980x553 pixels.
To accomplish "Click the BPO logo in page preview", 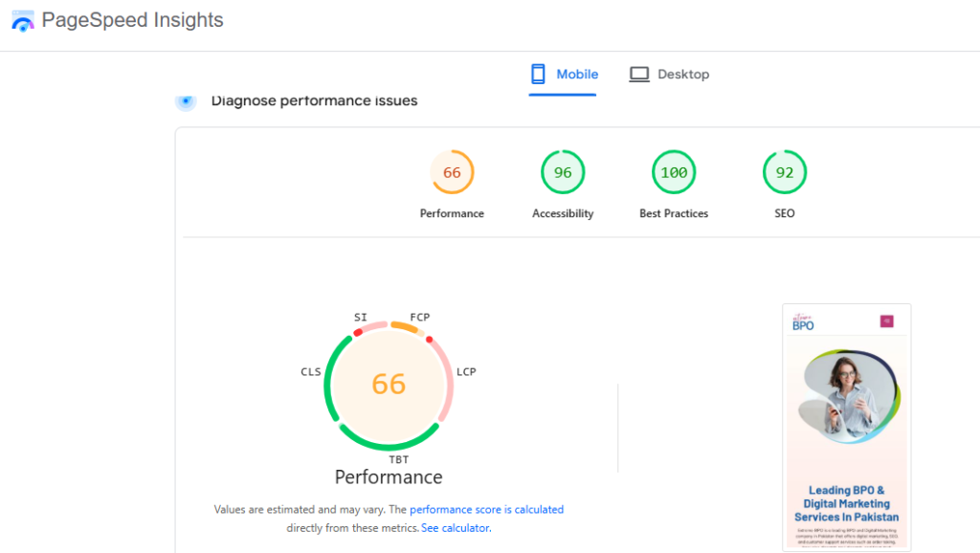I will pos(803,323).
